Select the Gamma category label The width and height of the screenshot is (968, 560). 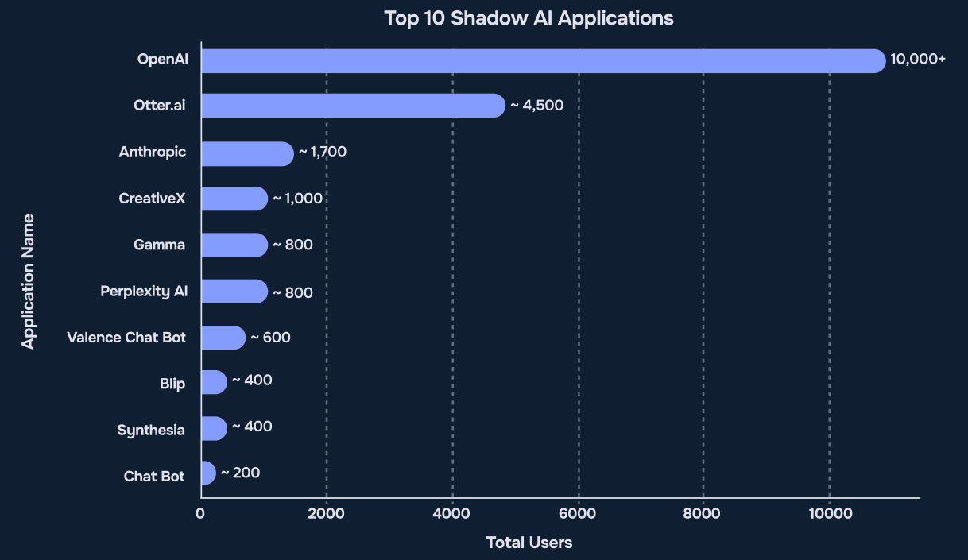(159, 245)
